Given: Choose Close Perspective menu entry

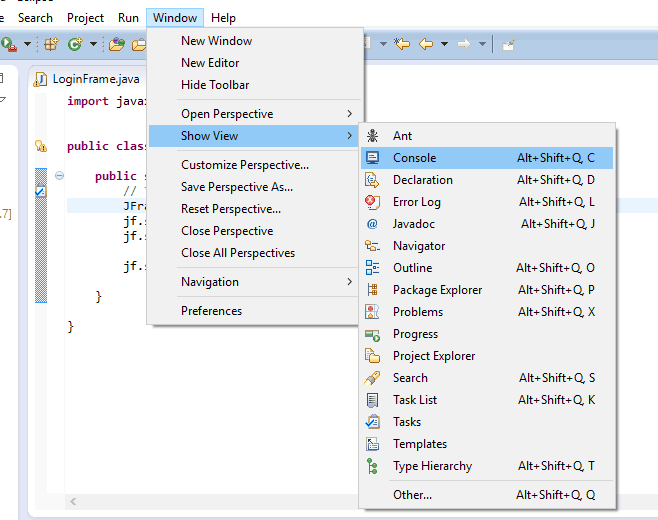Looking at the screenshot, I should pos(255,231).
